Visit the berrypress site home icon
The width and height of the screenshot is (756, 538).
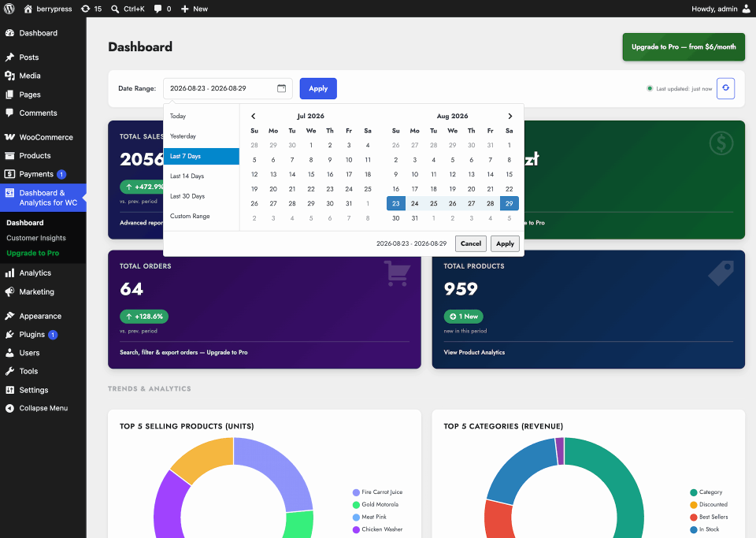click(x=28, y=9)
